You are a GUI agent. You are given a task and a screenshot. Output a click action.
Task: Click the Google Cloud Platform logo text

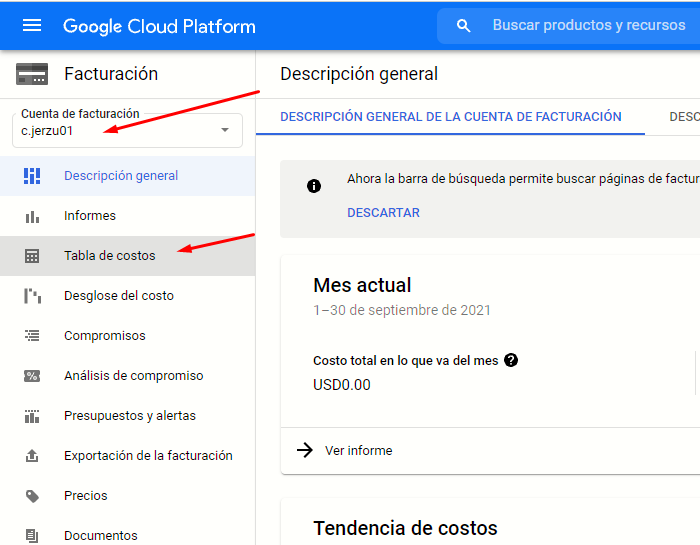tap(159, 26)
